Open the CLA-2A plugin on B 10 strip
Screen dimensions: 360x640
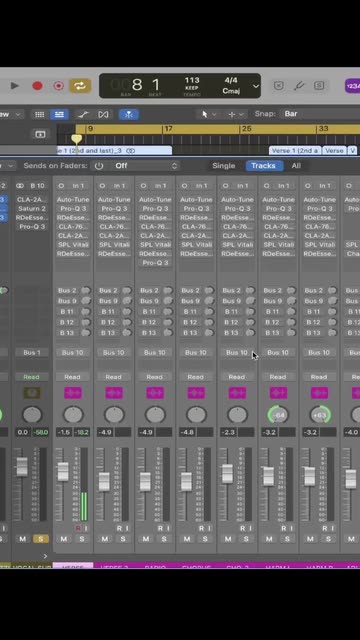(32, 200)
